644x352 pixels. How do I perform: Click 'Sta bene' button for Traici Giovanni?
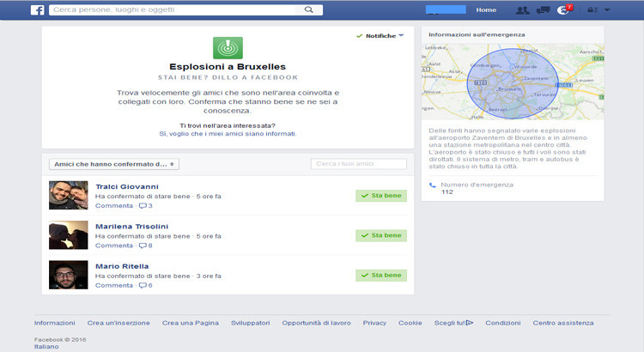click(x=381, y=196)
